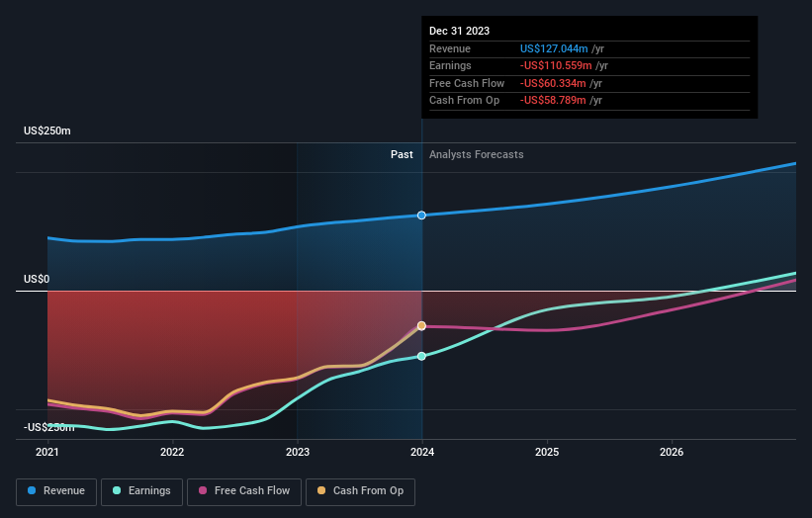Click the US$127.044m revenue value
Screen dimensions: 812x518
554,48
